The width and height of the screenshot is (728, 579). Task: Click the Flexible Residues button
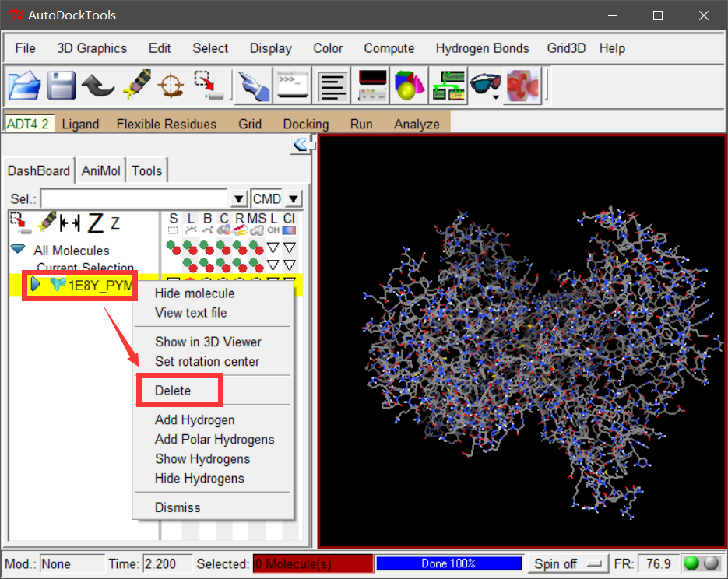point(166,124)
